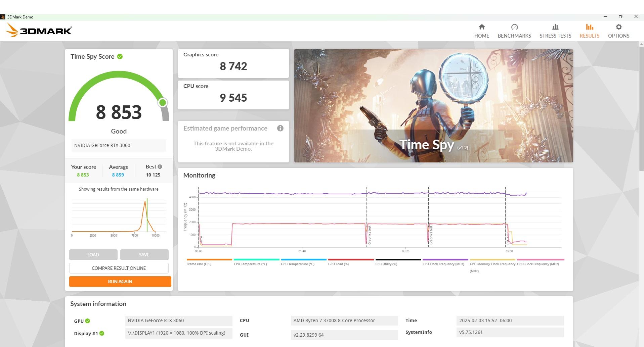Click the System information GPU field RTX 3060
The width and height of the screenshot is (644, 347).
point(179,320)
